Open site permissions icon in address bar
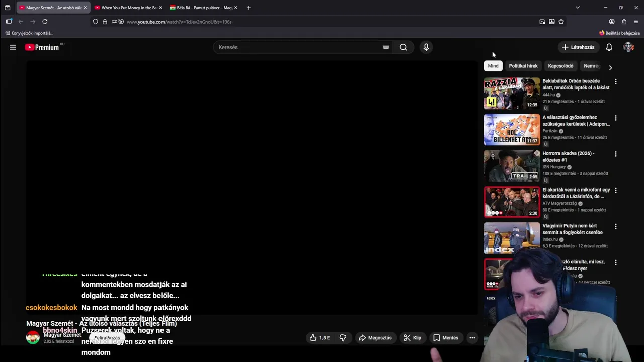 114,22
